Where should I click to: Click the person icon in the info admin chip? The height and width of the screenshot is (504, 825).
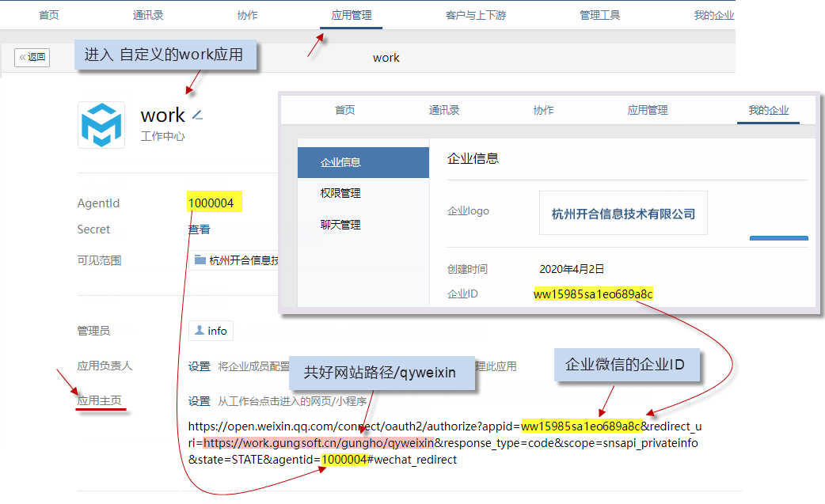coord(200,331)
